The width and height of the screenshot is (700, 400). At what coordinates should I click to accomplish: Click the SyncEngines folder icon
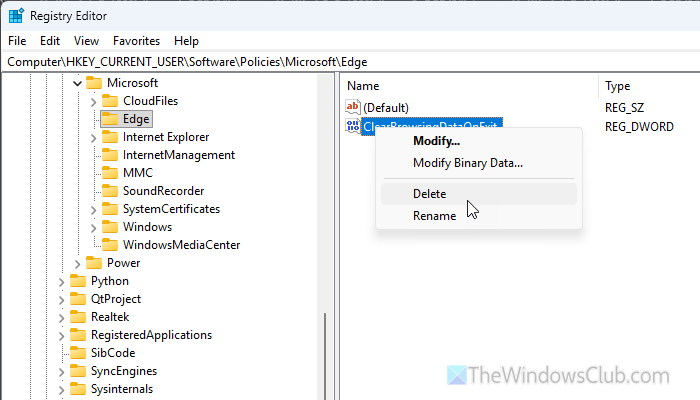(78, 371)
